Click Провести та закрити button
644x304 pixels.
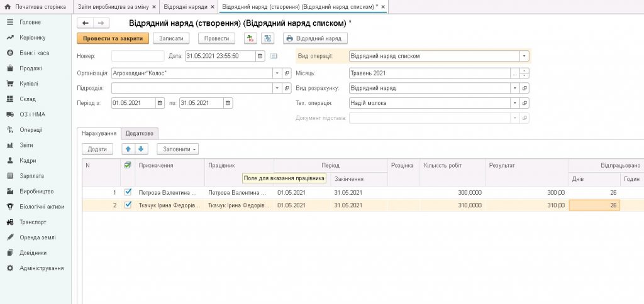(x=113, y=38)
